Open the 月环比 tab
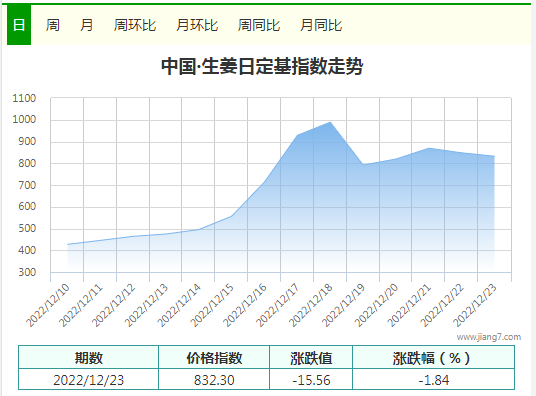The image size is (536, 396). [197, 25]
